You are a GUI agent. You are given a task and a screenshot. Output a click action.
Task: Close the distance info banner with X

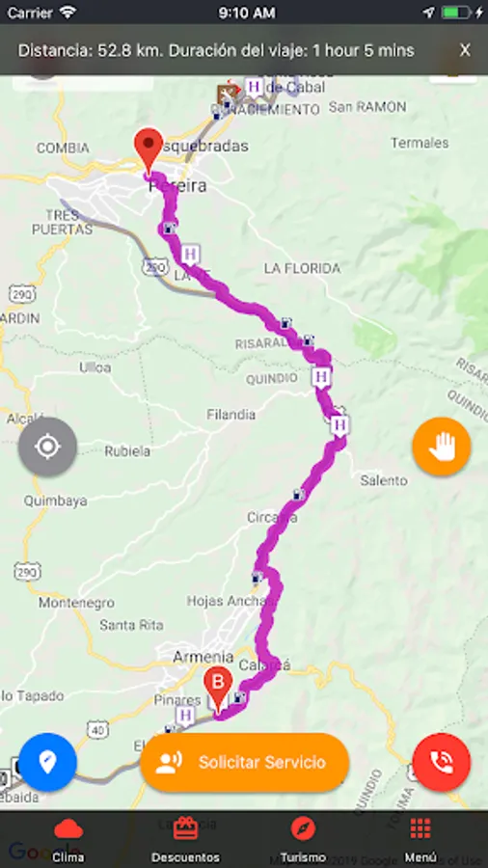[x=465, y=50]
